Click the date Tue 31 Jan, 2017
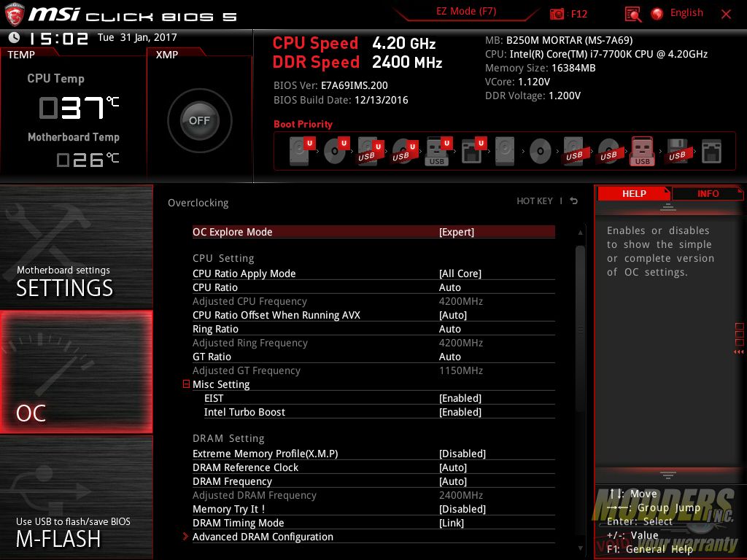The height and width of the screenshot is (560, 747). [x=137, y=37]
